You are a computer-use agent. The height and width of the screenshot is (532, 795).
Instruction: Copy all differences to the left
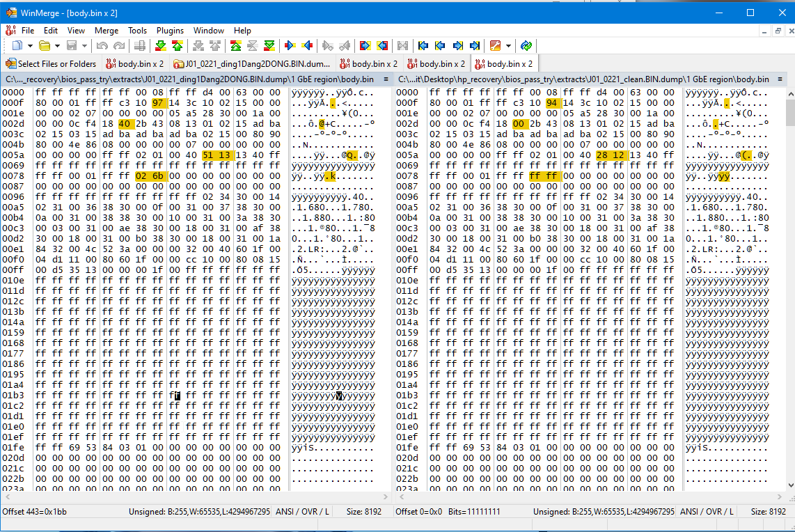(382, 46)
